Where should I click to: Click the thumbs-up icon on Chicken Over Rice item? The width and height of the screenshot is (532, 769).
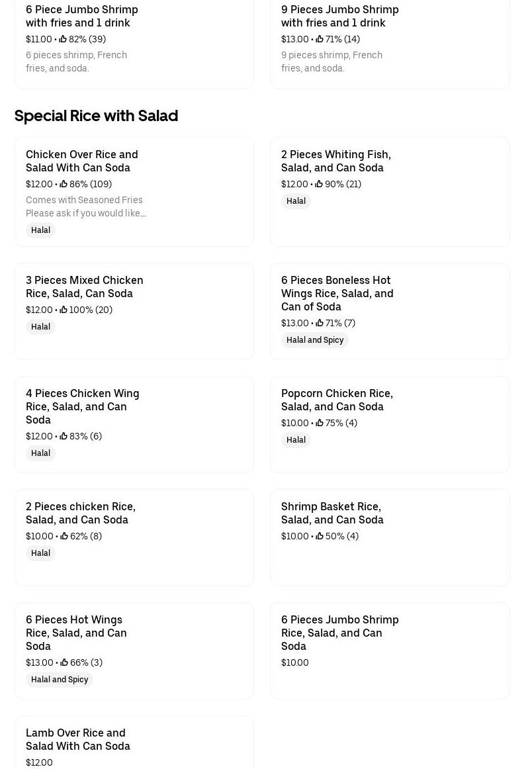click(64, 184)
